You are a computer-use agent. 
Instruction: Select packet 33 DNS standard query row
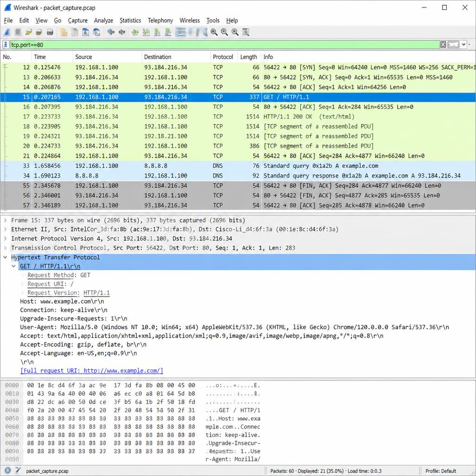click(x=238, y=166)
